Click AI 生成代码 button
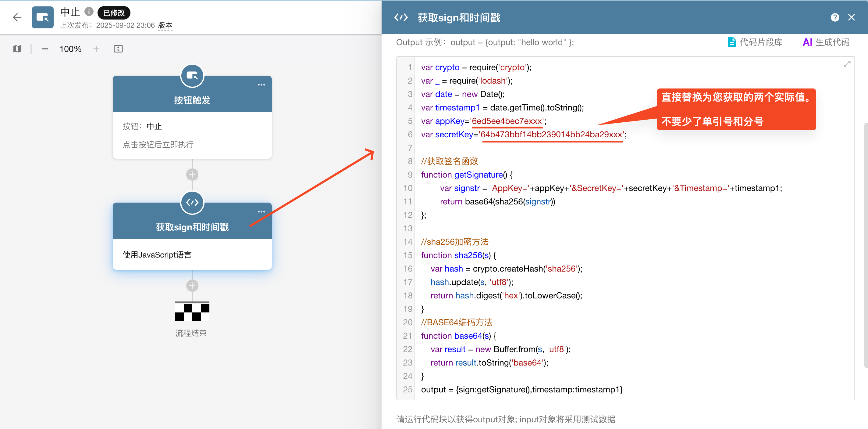868x429 pixels. [x=826, y=42]
